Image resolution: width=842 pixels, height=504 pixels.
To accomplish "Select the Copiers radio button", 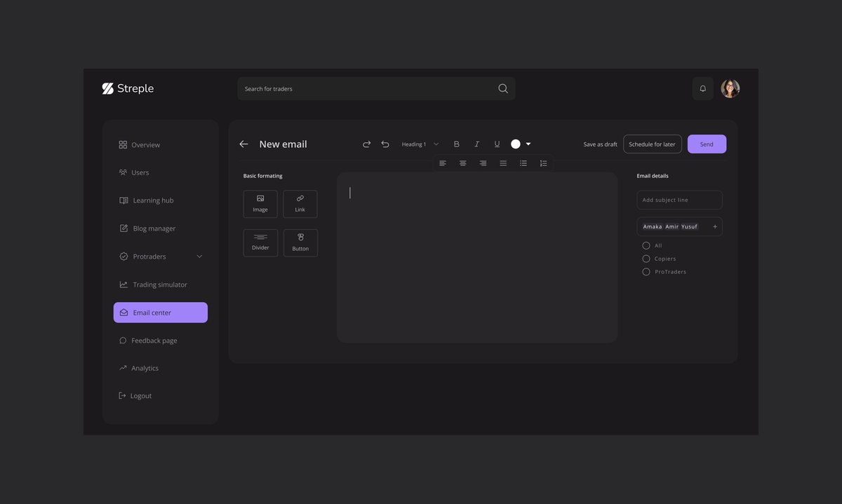I will coord(646,259).
